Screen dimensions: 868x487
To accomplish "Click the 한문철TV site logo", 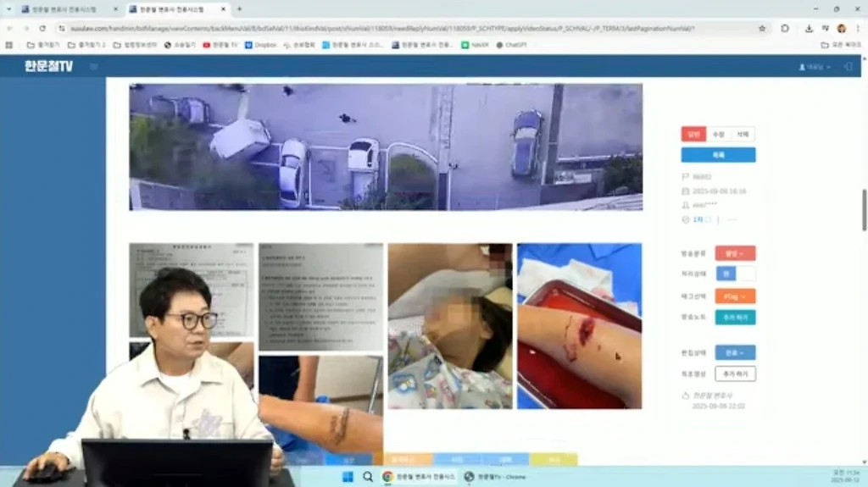I will click(x=48, y=66).
